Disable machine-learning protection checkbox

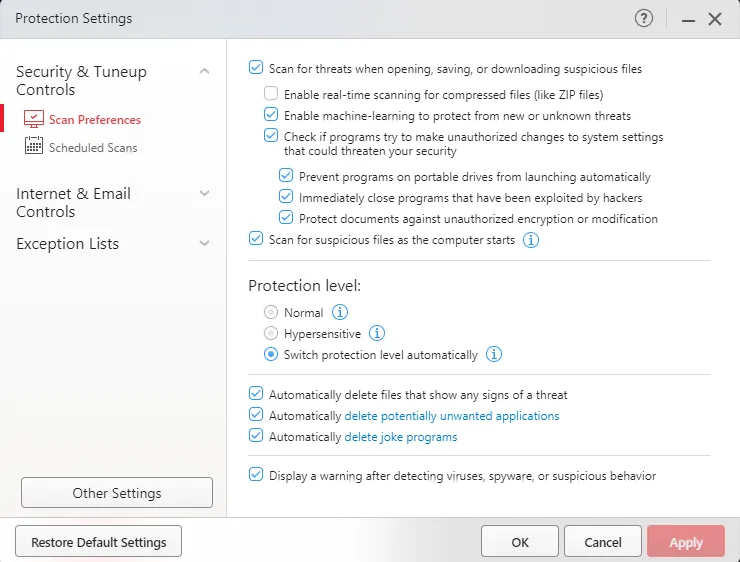coord(271,116)
